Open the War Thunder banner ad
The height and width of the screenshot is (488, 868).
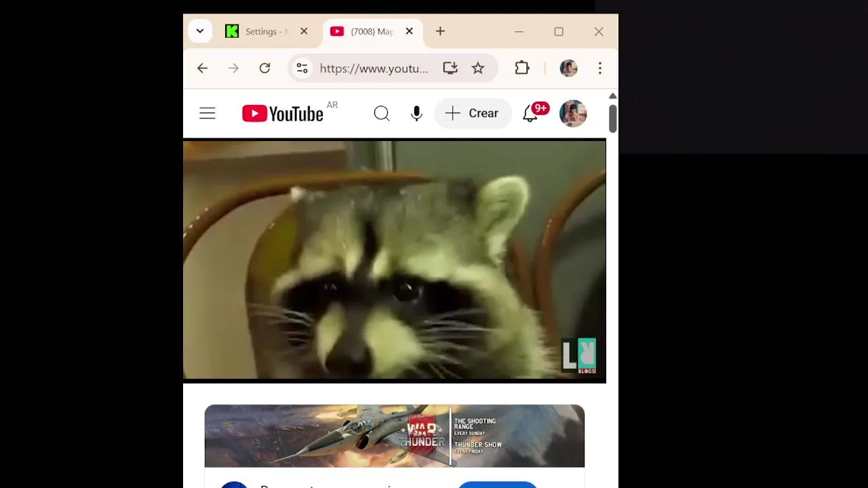[x=395, y=436]
